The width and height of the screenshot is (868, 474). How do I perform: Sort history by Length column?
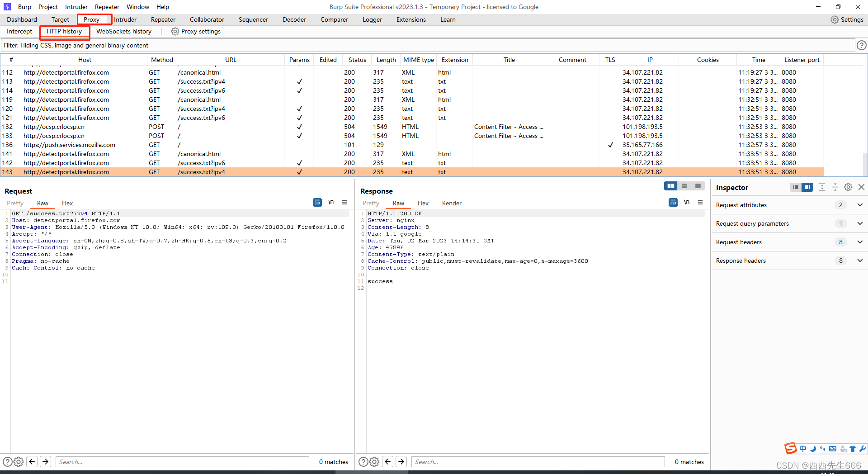[x=386, y=60]
